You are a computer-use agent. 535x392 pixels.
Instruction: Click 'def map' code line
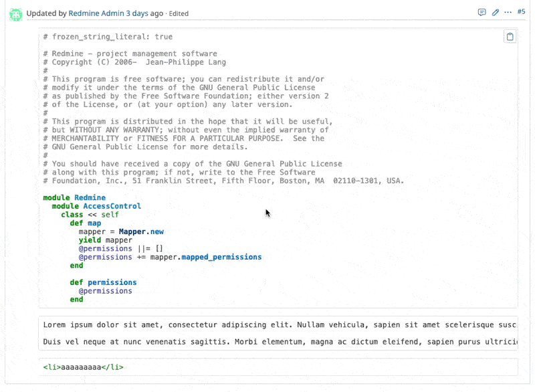86,223
